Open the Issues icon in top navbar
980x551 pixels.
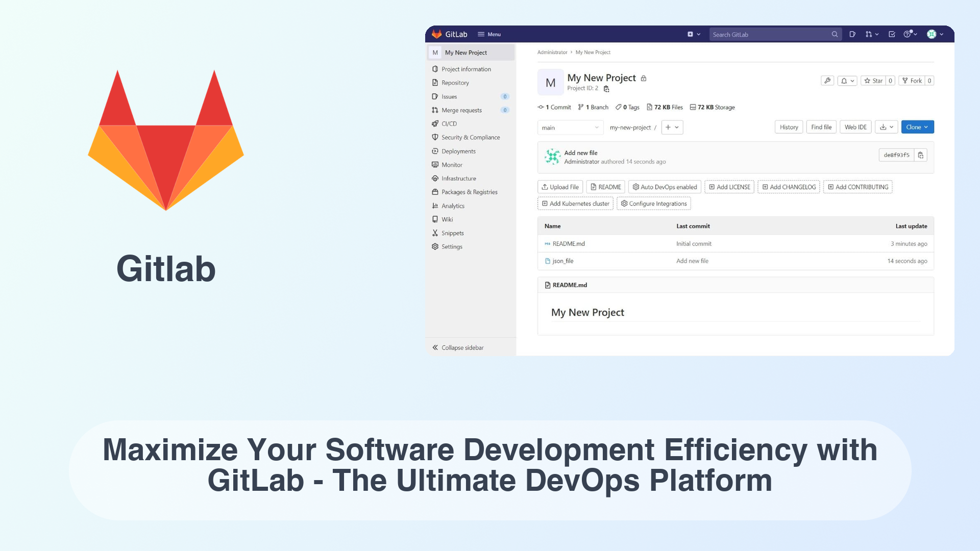(852, 34)
